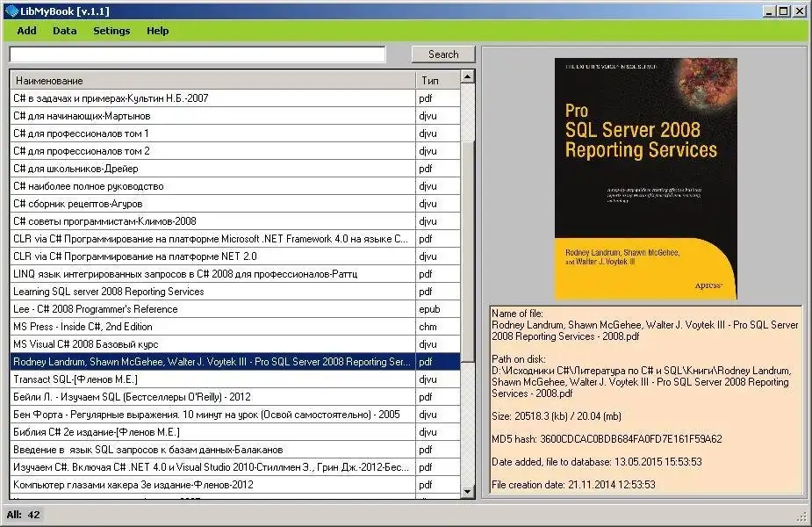Select row Компьютер глазами хакера 3е издание
The width and height of the screenshot is (812, 527).
pos(235,485)
